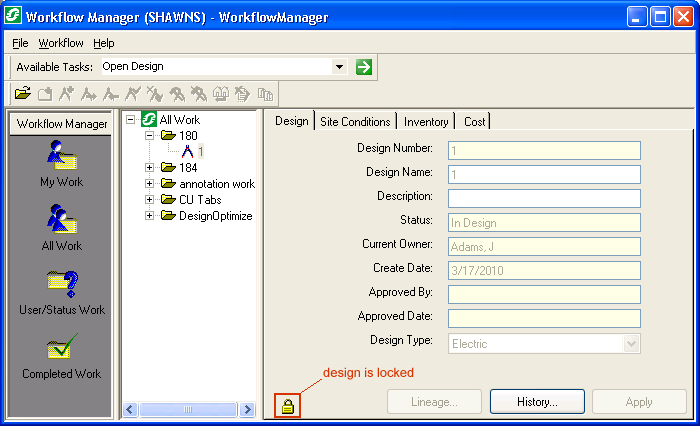The width and height of the screenshot is (700, 426).
Task: Click the open folder toolbar icon
Action: pyautogui.click(x=22, y=95)
